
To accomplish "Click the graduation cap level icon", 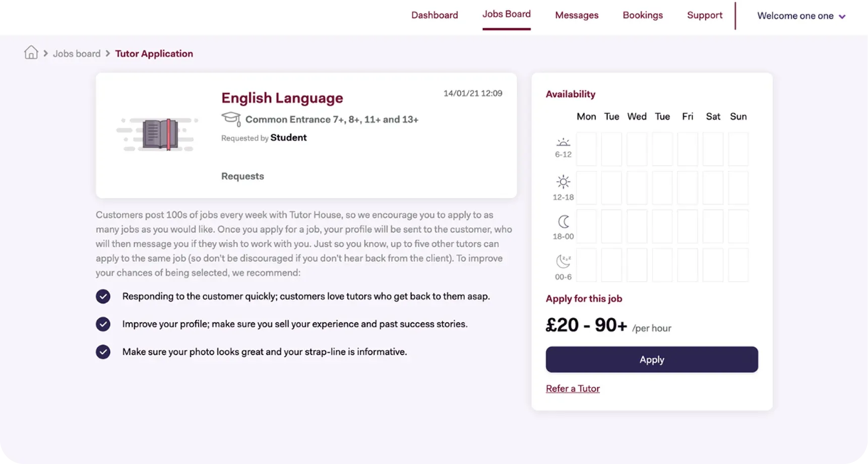I will (231, 119).
